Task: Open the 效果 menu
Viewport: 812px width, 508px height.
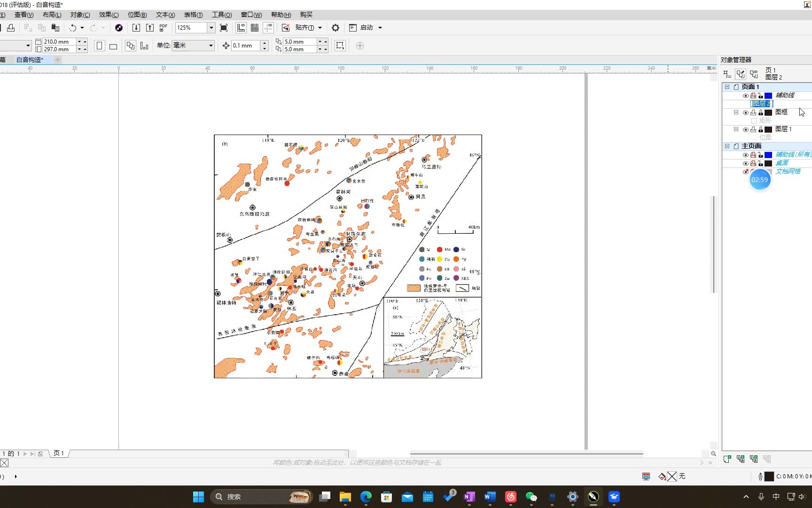Action: (109, 15)
